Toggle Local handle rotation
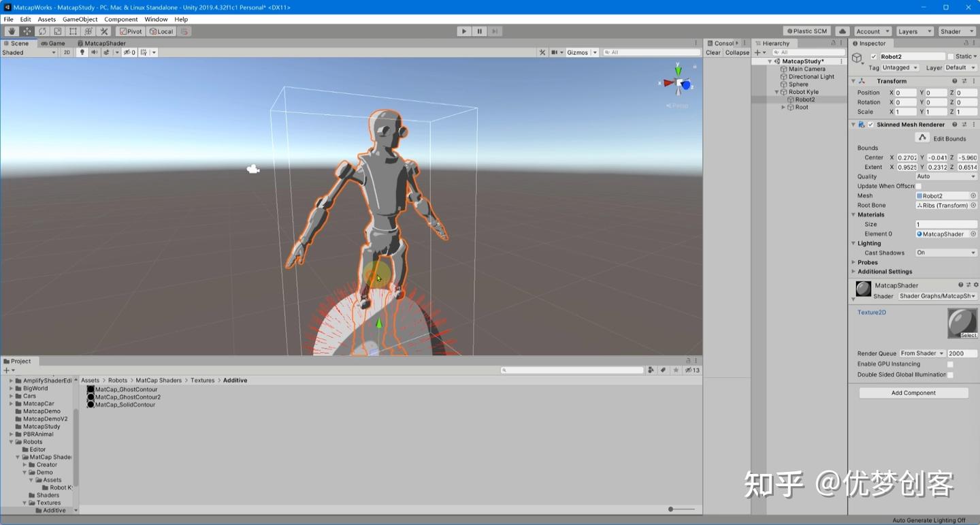Viewport: 980px width, 525px height. [x=161, y=31]
